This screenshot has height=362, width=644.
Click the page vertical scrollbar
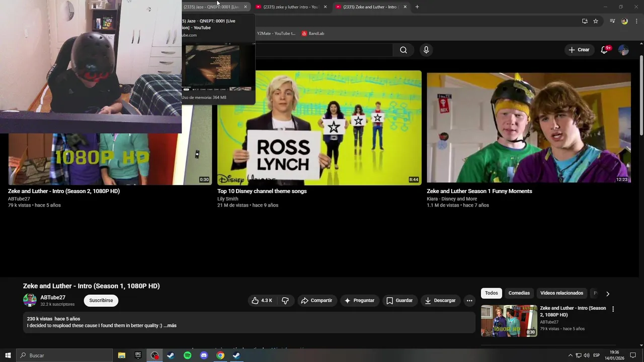click(641, 96)
